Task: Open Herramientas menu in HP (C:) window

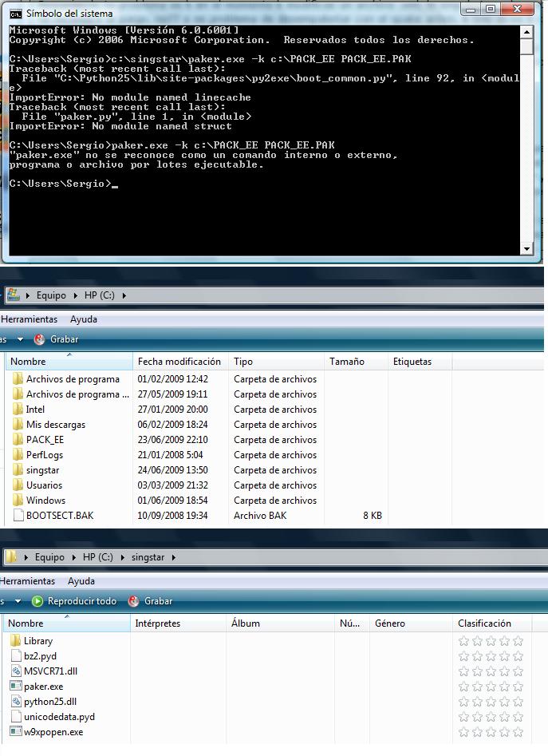Action: pyautogui.click(x=29, y=319)
